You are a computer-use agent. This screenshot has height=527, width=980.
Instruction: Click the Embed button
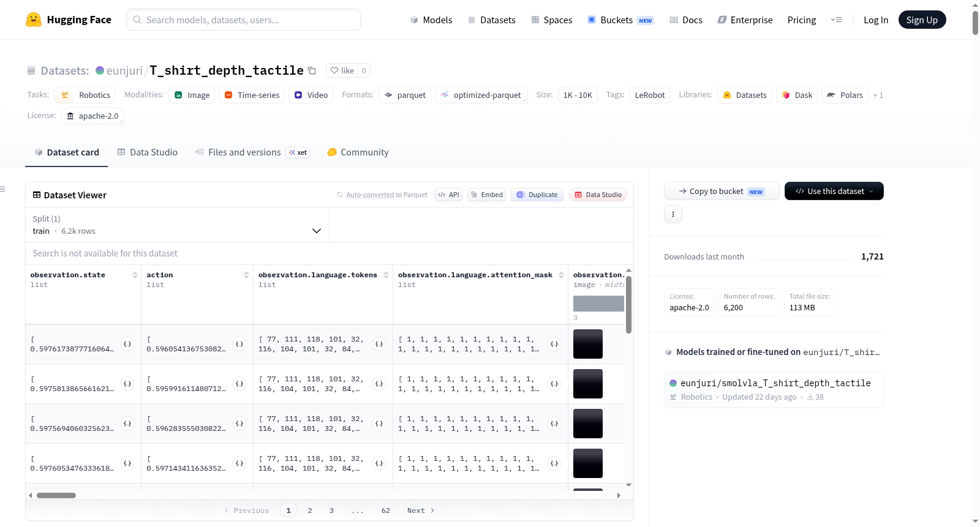pyautogui.click(x=487, y=195)
